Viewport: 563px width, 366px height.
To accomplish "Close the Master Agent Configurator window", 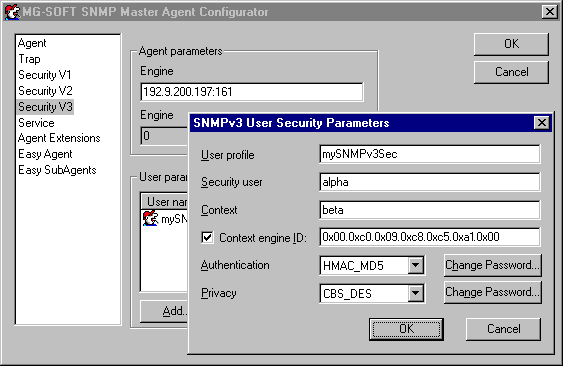I will tap(550, 12).
